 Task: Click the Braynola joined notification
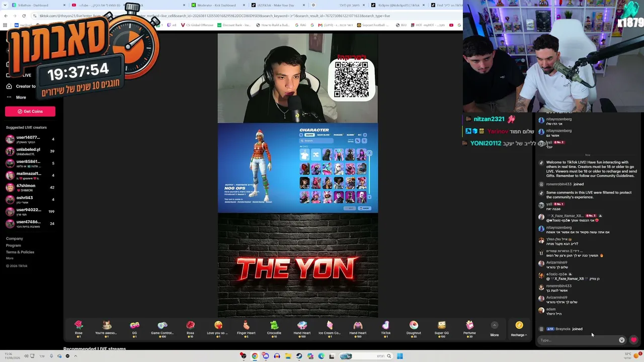coord(564,329)
